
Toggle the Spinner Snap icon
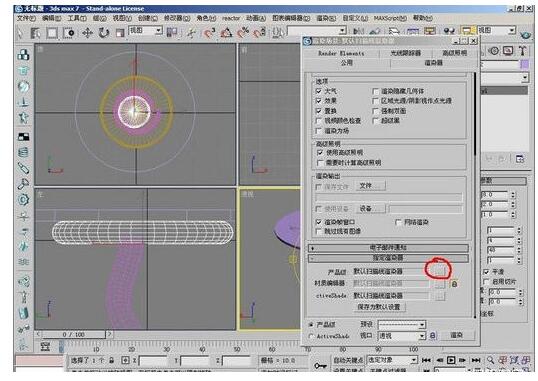pos(259,33)
